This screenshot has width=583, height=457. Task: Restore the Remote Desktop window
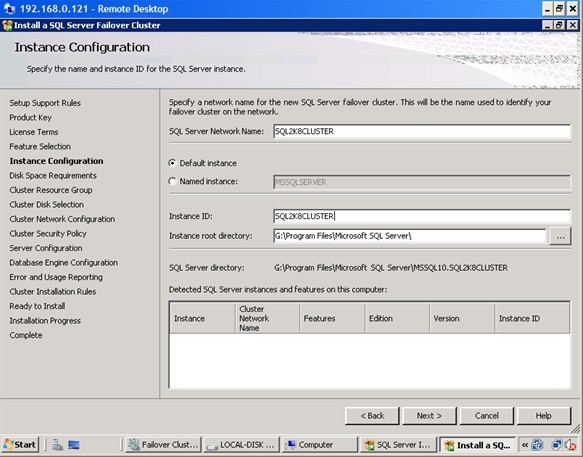point(560,9)
